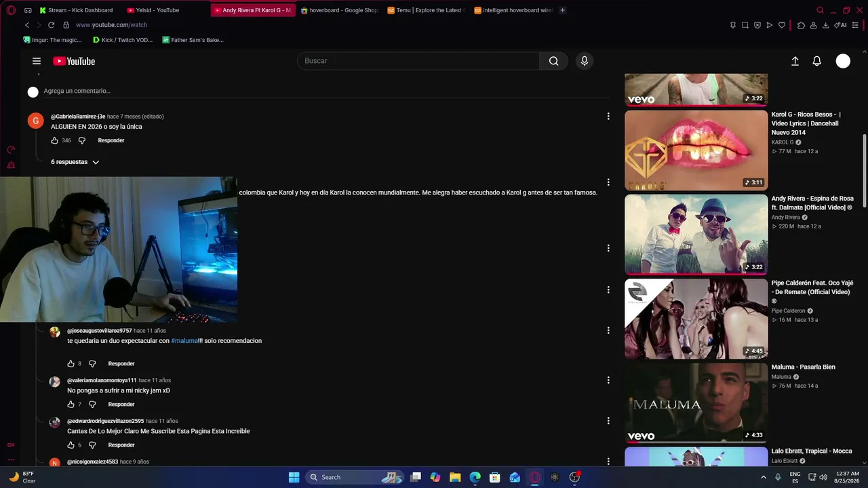Viewport: 868px width, 488px height.
Task: Dislike the GabrielaRamirez comment
Action: (x=82, y=140)
